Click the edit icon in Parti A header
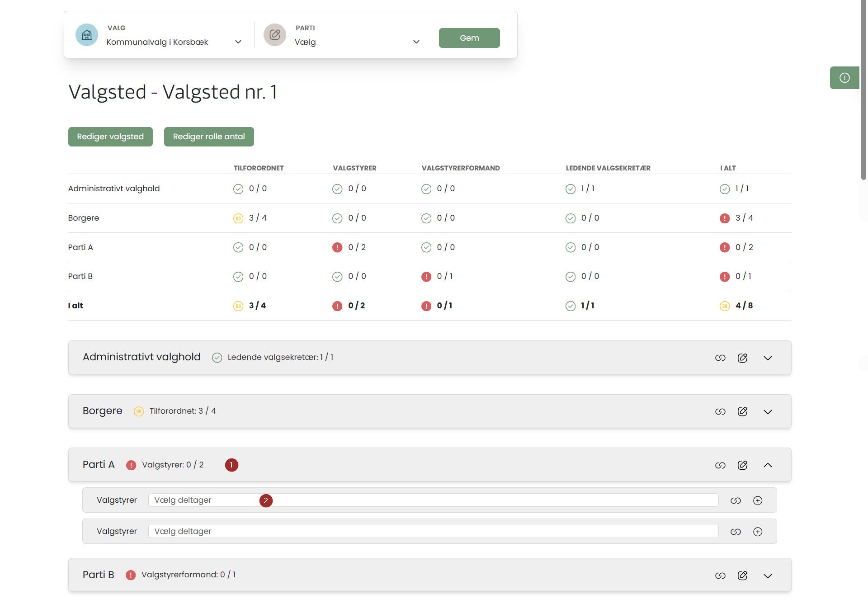Image resolution: width=868 pixels, height=604 pixels. pyautogui.click(x=742, y=465)
